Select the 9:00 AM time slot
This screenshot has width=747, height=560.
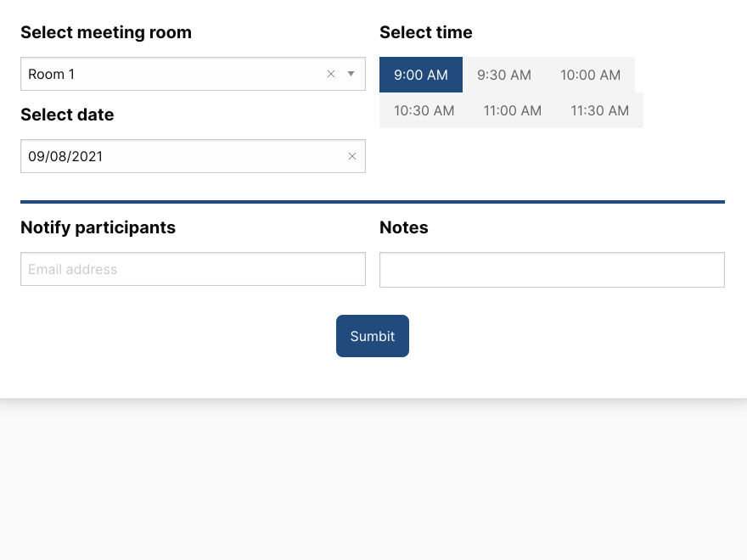click(x=421, y=75)
